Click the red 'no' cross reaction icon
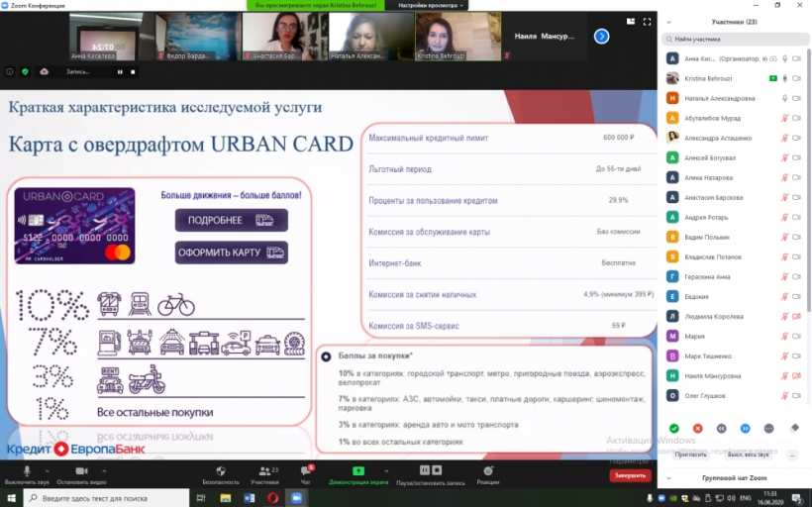The height and width of the screenshot is (507, 812). [x=697, y=429]
